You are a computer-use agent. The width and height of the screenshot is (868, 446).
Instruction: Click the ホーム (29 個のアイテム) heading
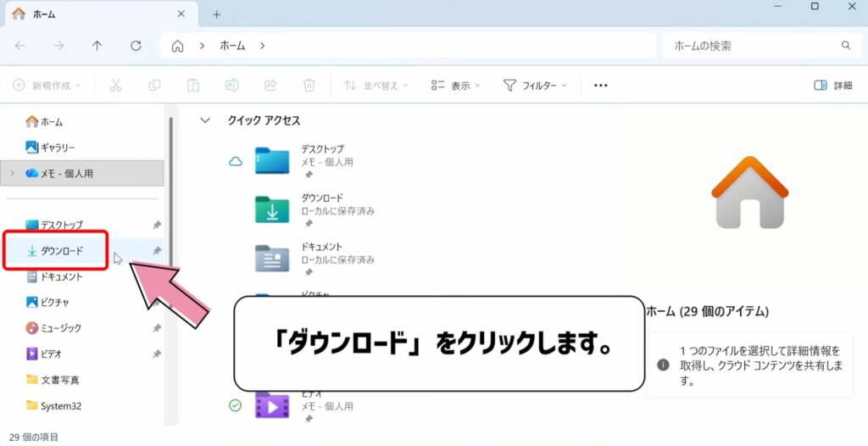(708, 311)
